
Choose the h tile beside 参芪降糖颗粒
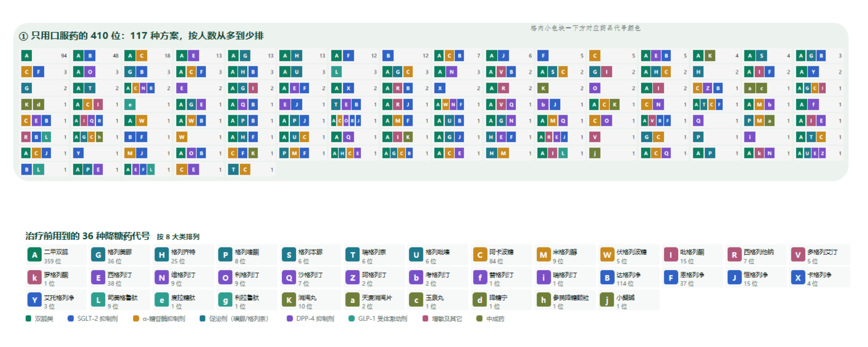pyautogui.click(x=543, y=301)
